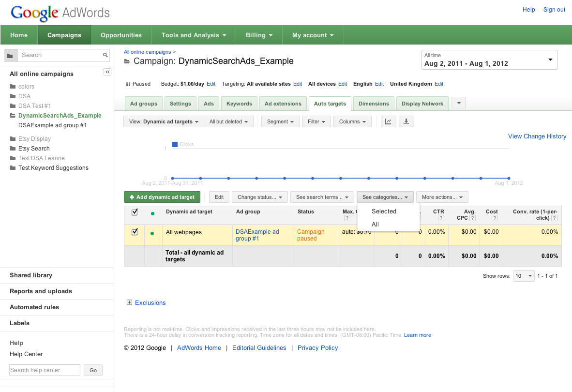Viewport: 572px width, 392px height.
Task: Open the Billing menu
Action: (x=259, y=35)
